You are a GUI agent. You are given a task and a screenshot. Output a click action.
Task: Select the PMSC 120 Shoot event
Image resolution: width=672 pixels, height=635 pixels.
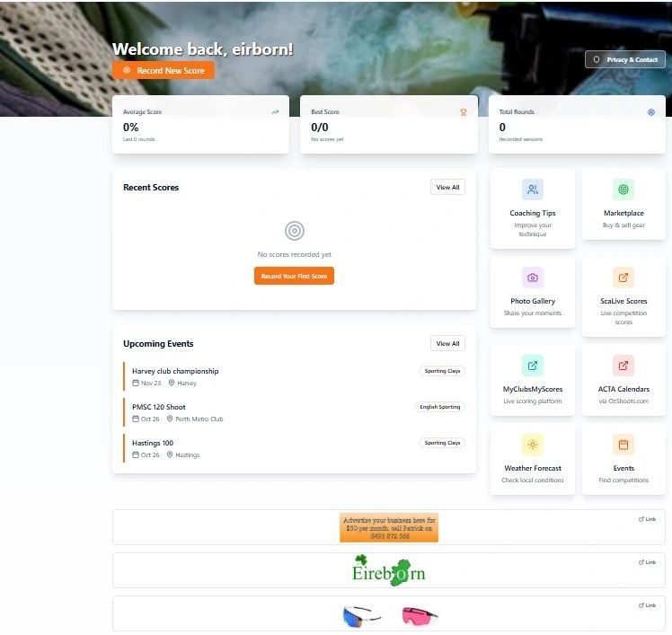(x=159, y=407)
